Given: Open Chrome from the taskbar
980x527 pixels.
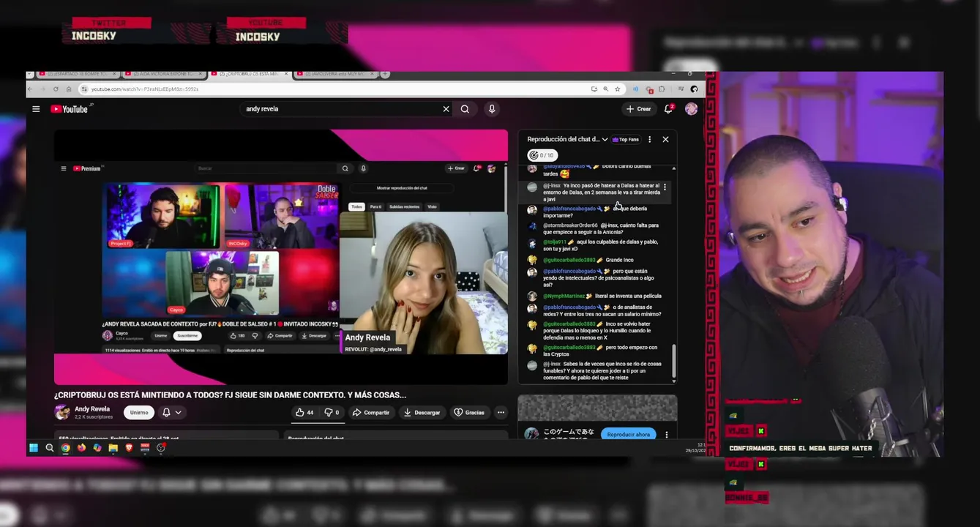Looking at the screenshot, I should coord(65,448).
